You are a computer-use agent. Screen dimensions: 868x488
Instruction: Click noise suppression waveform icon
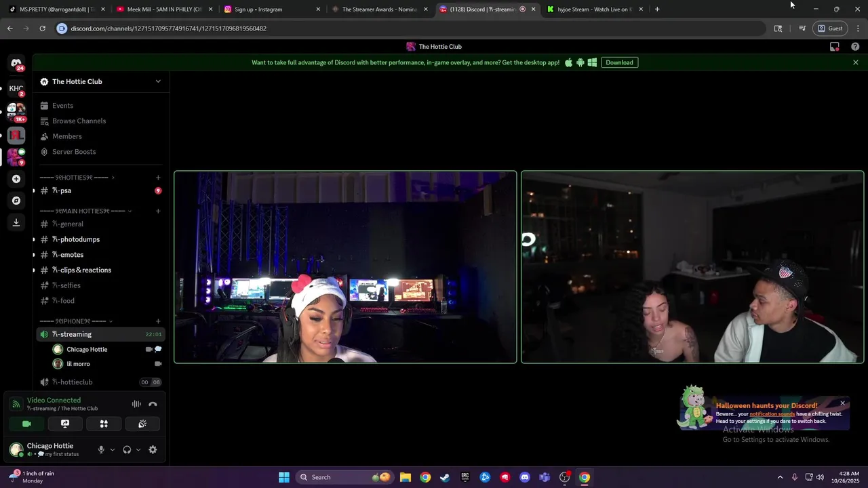(x=136, y=404)
